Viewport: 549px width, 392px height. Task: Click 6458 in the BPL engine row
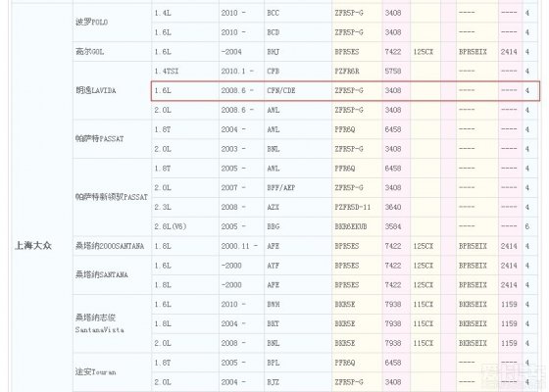click(393, 363)
